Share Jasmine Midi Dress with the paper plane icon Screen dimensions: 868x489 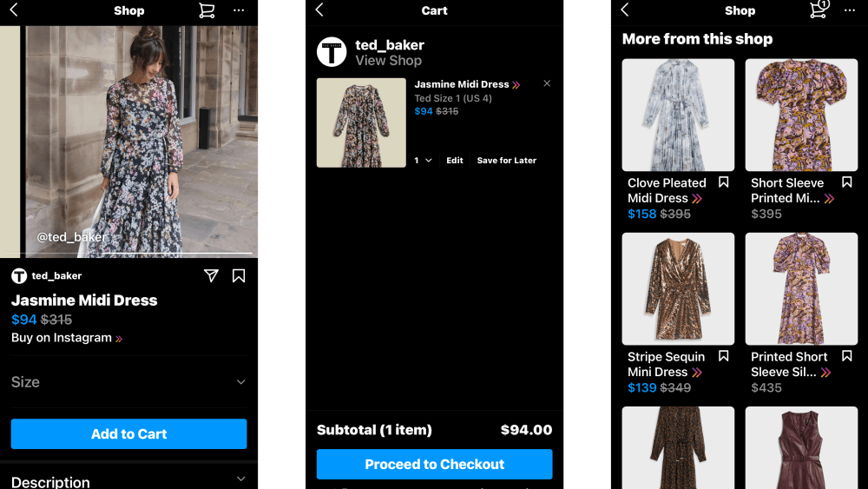[x=211, y=275]
